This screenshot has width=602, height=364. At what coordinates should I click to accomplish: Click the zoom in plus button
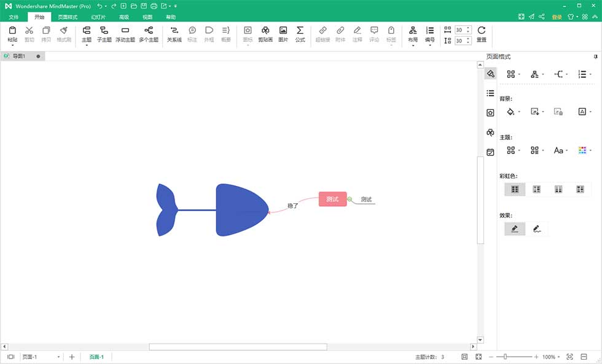pyautogui.click(x=536, y=357)
